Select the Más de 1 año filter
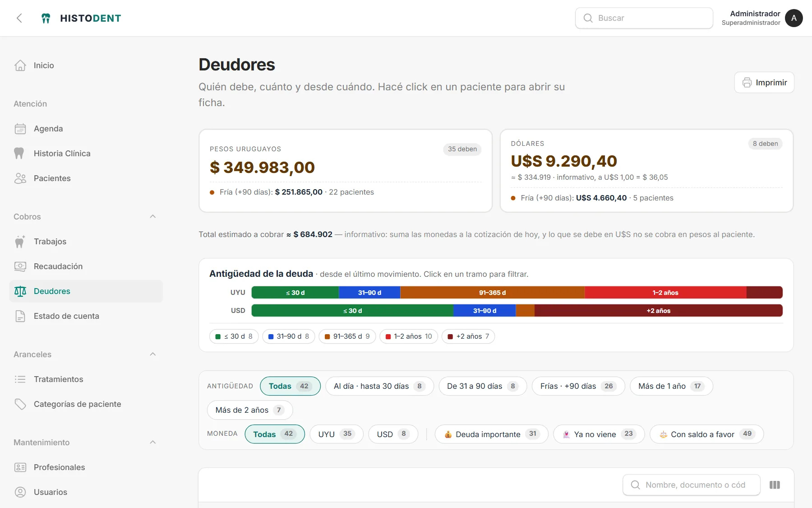Screen dimensions: 812x508 pyautogui.click(x=671, y=386)
